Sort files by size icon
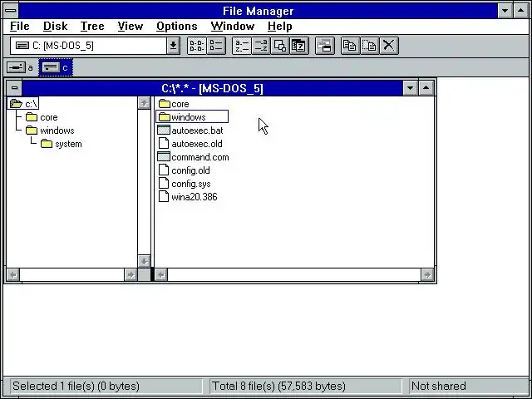The image size is (532, 399). click(x=280, y=46)
